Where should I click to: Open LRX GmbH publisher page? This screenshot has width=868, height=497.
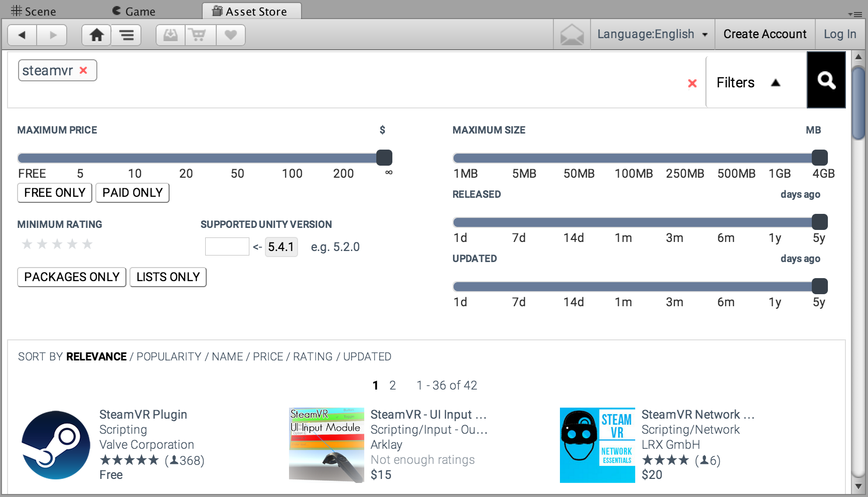click(670, 444)
